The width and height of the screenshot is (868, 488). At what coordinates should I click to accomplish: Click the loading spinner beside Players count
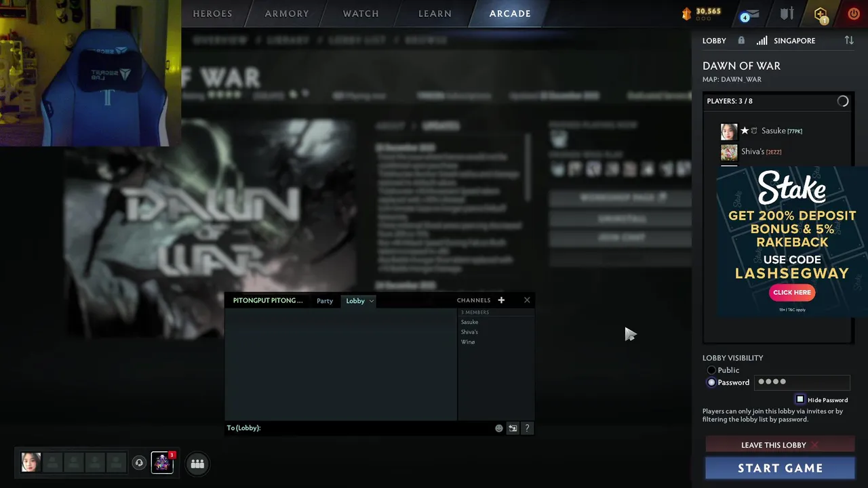[843, 101]
